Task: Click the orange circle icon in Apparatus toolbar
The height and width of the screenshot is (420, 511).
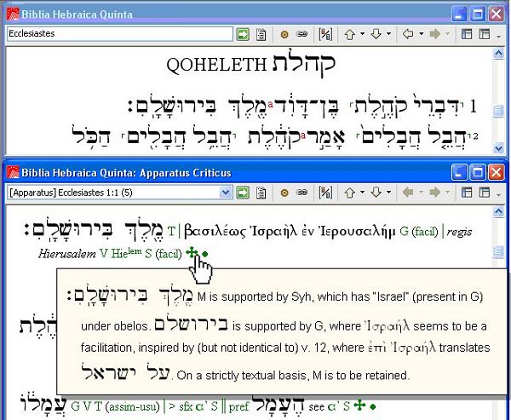Action: (284, 193)
